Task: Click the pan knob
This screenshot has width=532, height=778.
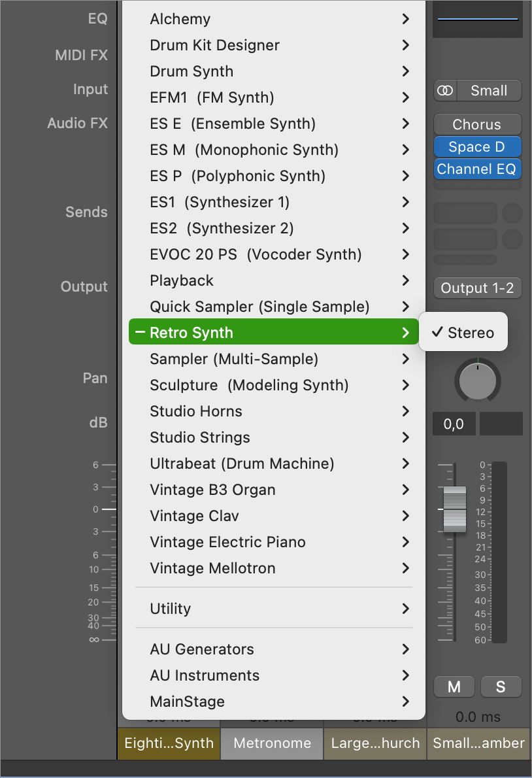Action: 478,381
